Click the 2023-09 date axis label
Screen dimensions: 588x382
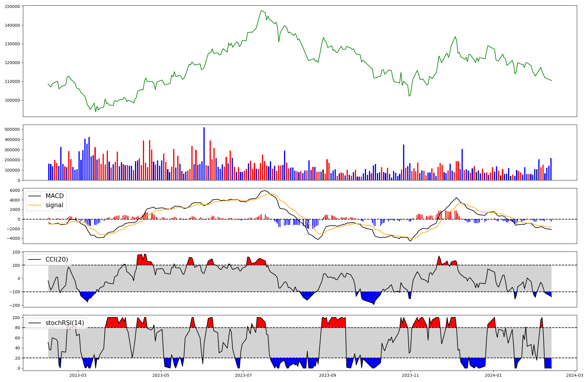pos(328,375)
